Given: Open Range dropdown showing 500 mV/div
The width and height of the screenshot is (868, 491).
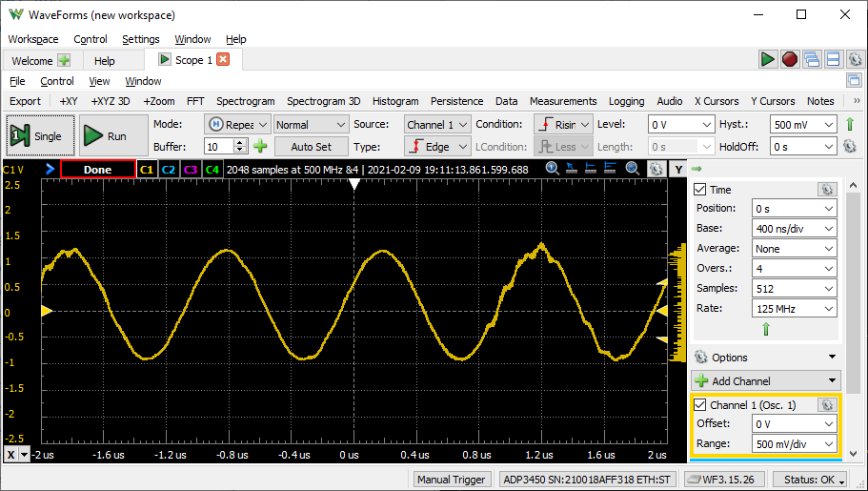Looking at the screenshot, I should point(795,444).
